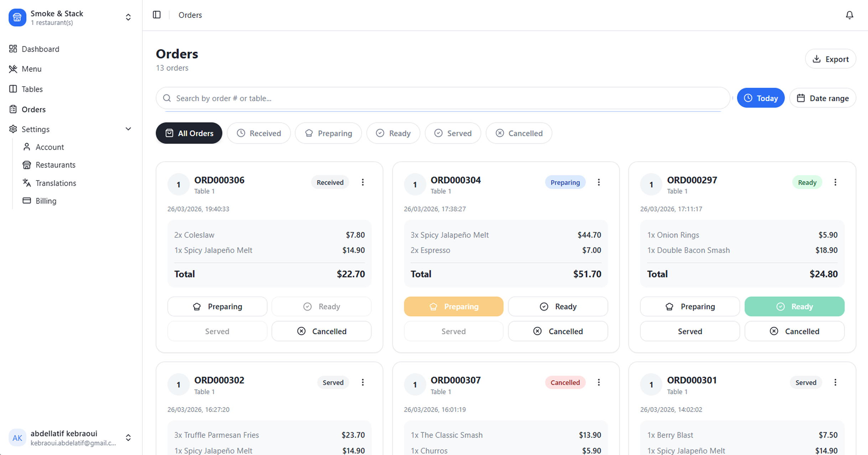Click the notification bell icon
The height and width of the screenshot is (455, 868).
849,15
